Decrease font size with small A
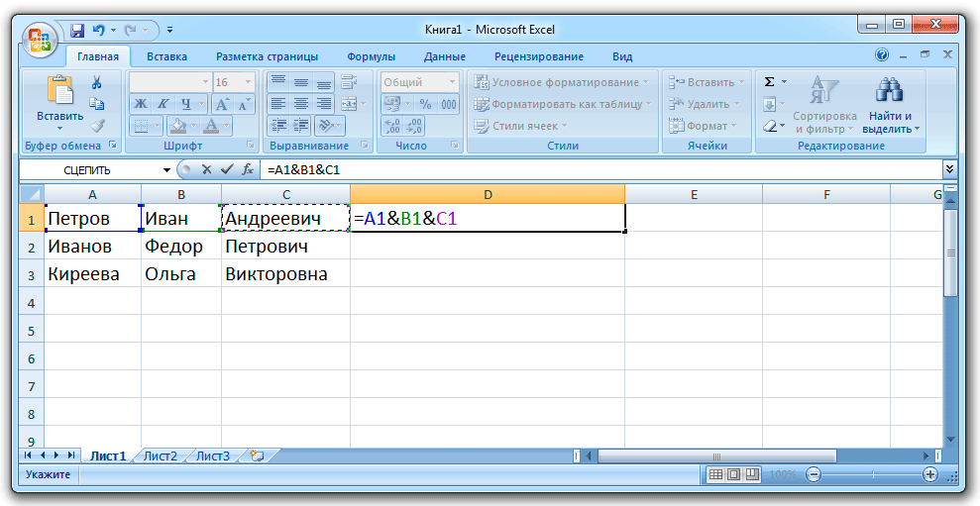This screenshot has width=980, height=506. point(244,104)
